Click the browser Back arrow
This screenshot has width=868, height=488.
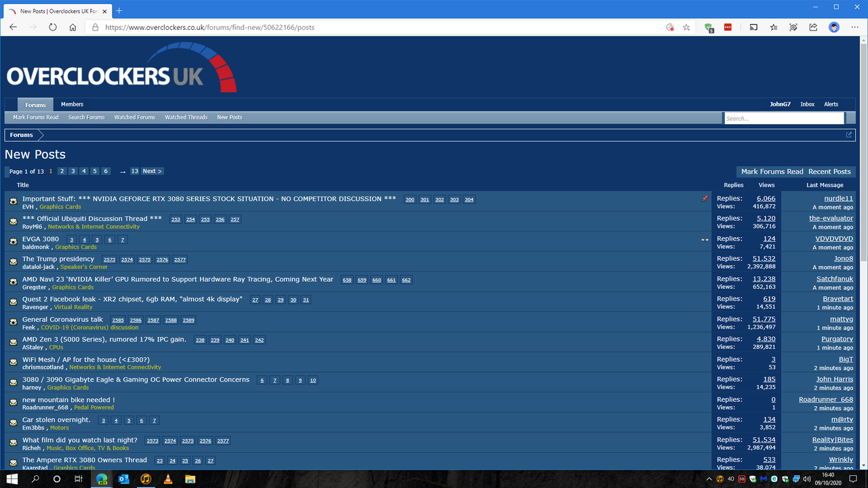click(14, 27)
